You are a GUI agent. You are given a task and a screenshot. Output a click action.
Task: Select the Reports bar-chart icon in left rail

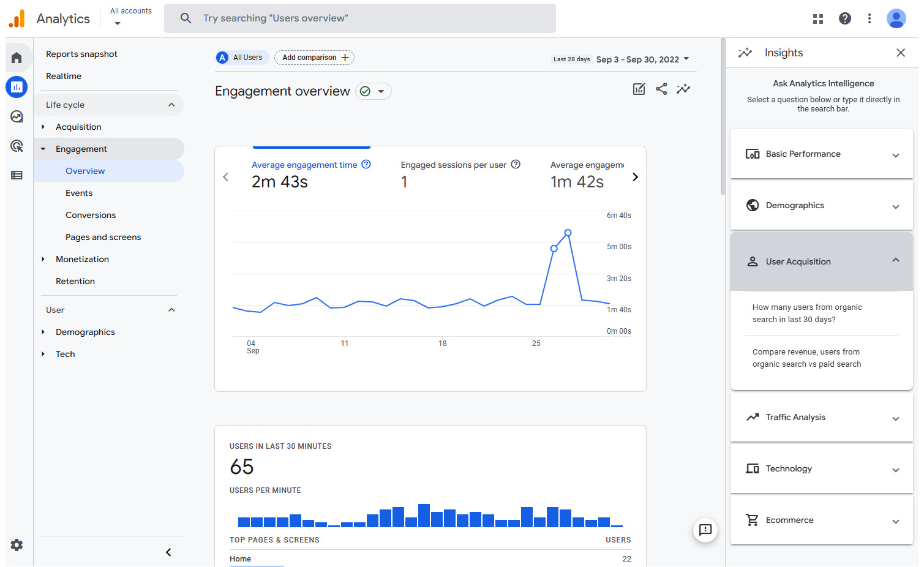click(x=17, y=87)
